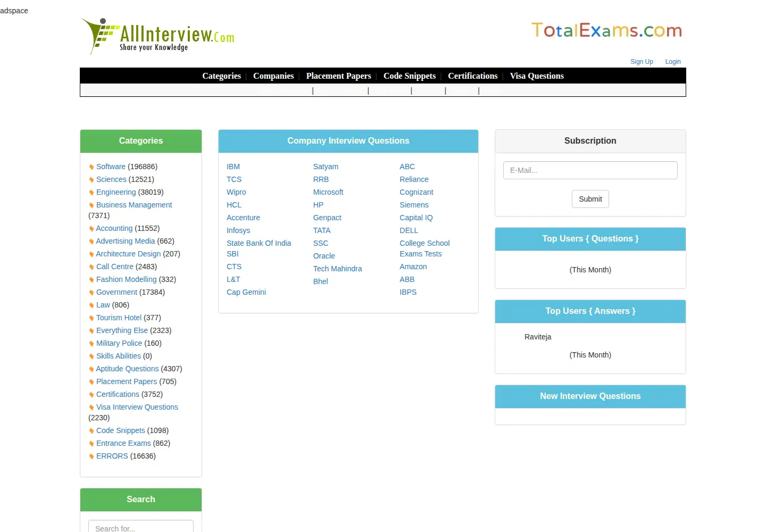The width and height of the screenshot is (766, 532).
Task: Open the Government category link
Action: pos(116,292)
